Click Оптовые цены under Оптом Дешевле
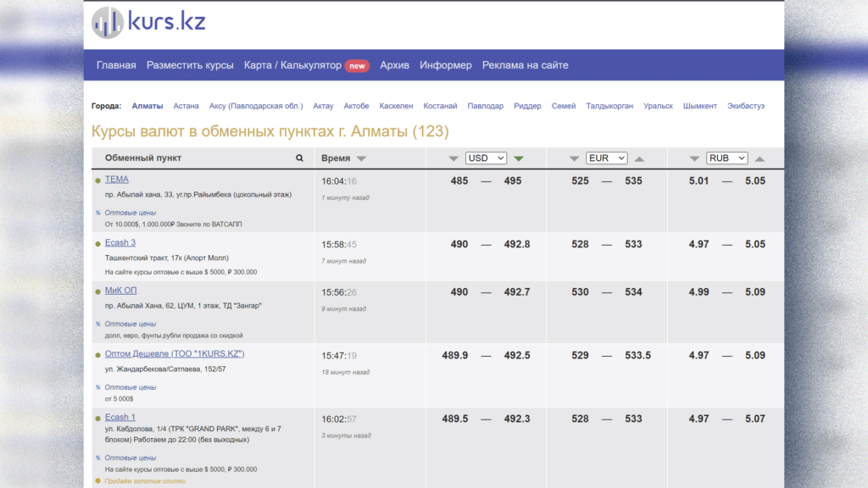This screenshot has width=868, height=488. 131,387
